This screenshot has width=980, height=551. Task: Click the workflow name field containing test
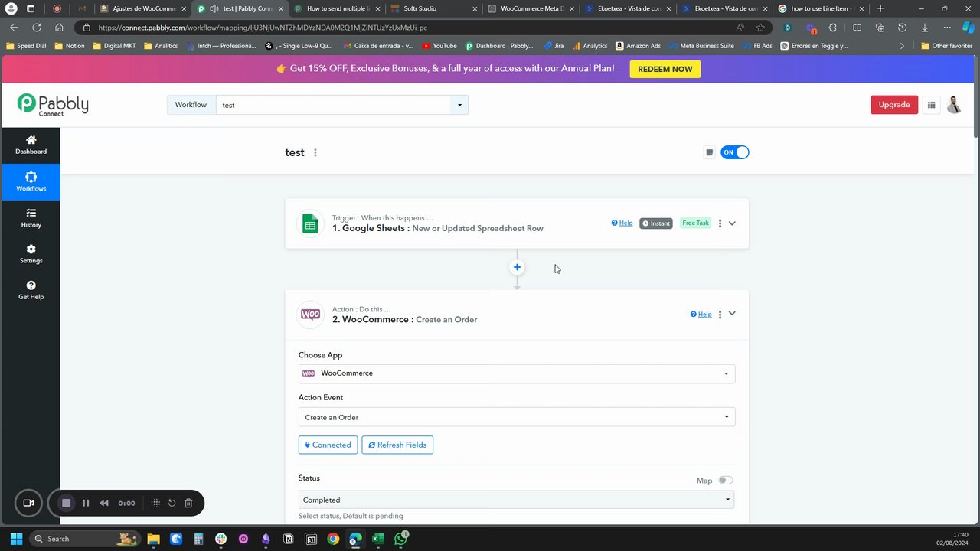click(334, 106)
